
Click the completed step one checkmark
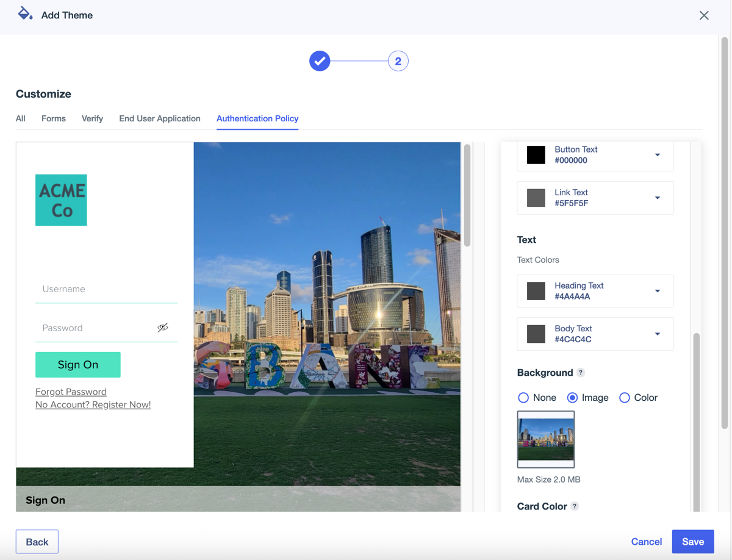coord(320,61)
